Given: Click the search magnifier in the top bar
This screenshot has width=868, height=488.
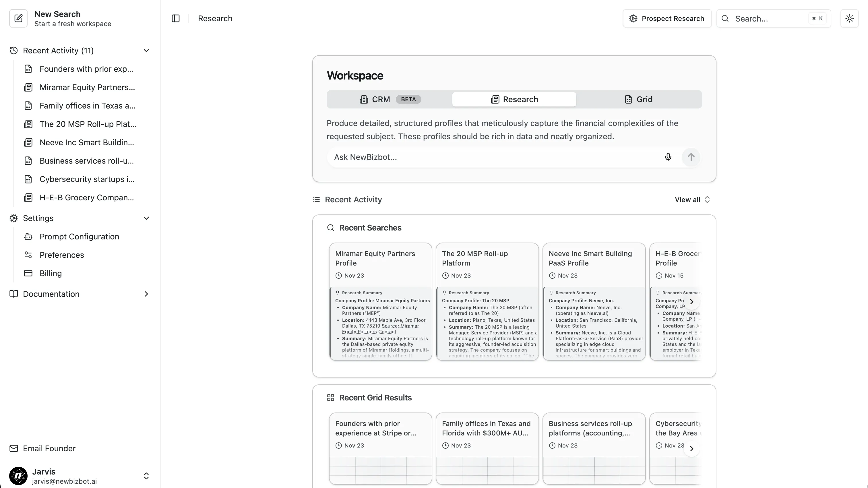Looking at the screenshot, I should click(725, 19).
